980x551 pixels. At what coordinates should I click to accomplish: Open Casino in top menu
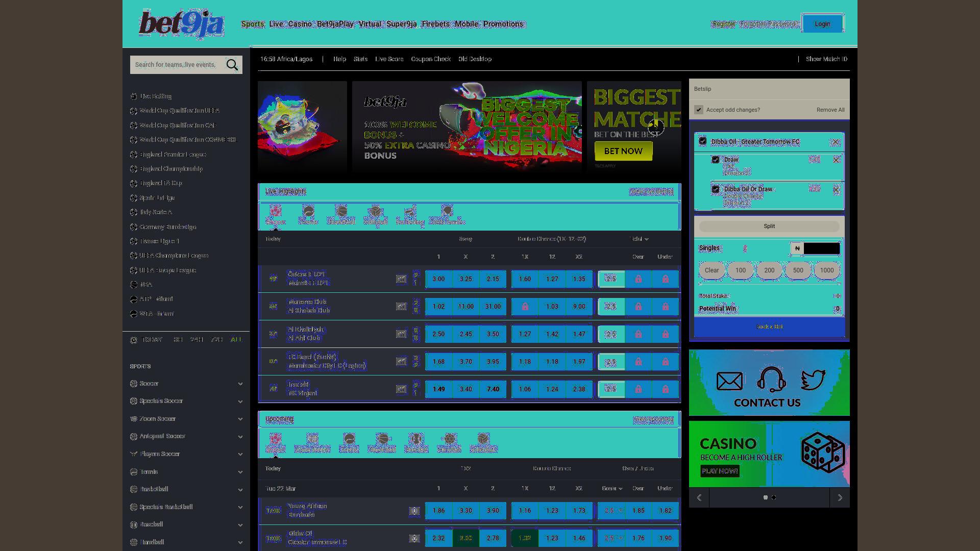pos(300,24)
